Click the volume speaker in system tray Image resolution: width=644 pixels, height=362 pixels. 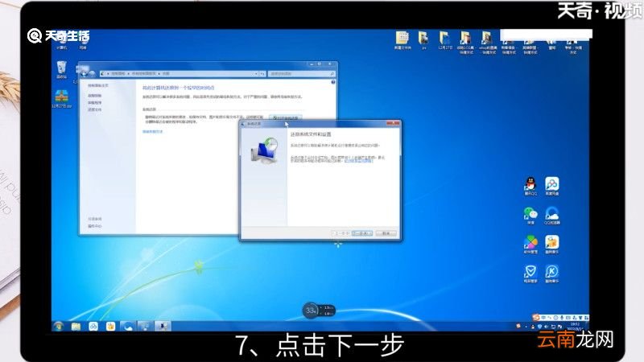pos(547,327)
